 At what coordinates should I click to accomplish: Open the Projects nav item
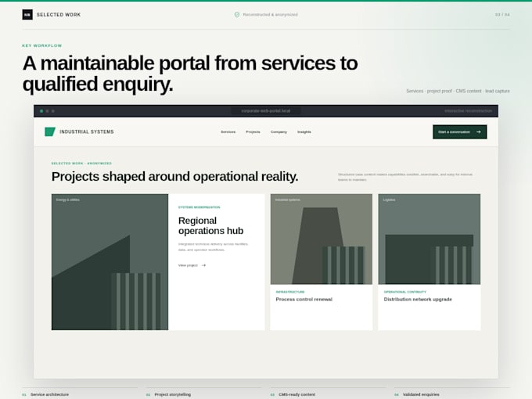253,132
